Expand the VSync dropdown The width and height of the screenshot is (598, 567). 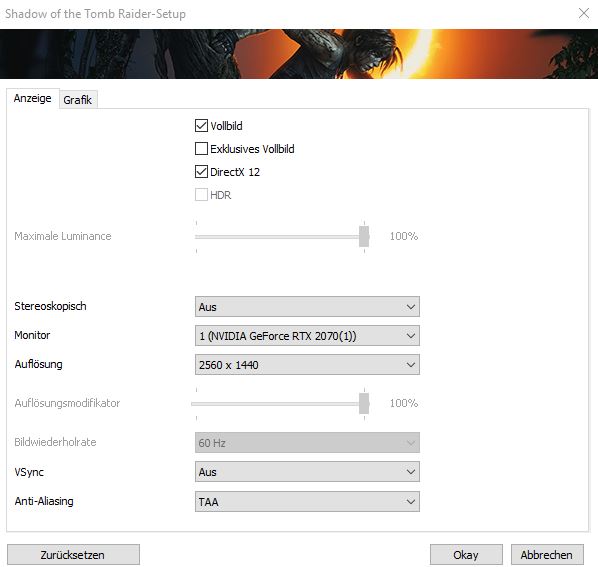(x=307, y=472)
